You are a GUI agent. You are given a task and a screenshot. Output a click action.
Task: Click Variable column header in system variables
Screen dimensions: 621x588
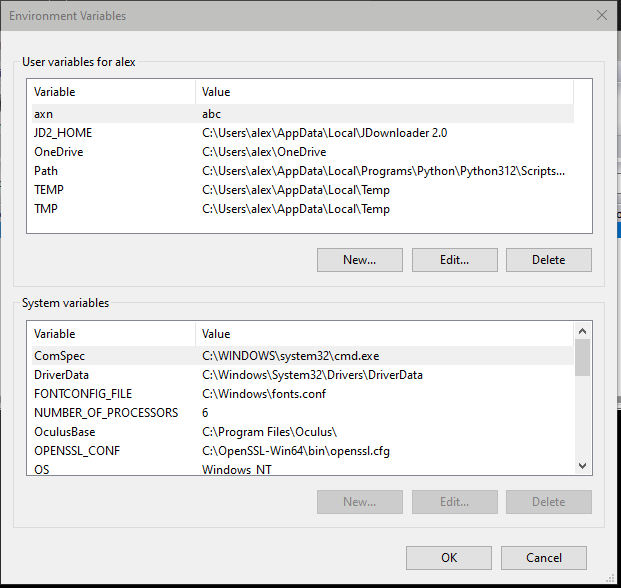tap(114, 334)
